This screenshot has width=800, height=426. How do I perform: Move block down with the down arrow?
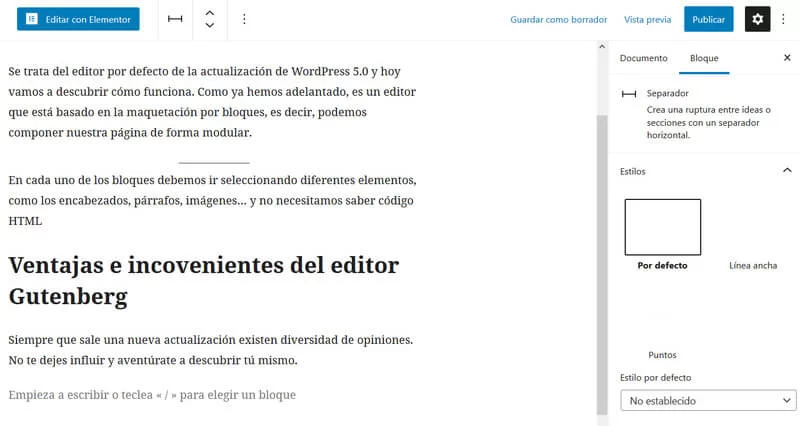(x=210, y=25)
